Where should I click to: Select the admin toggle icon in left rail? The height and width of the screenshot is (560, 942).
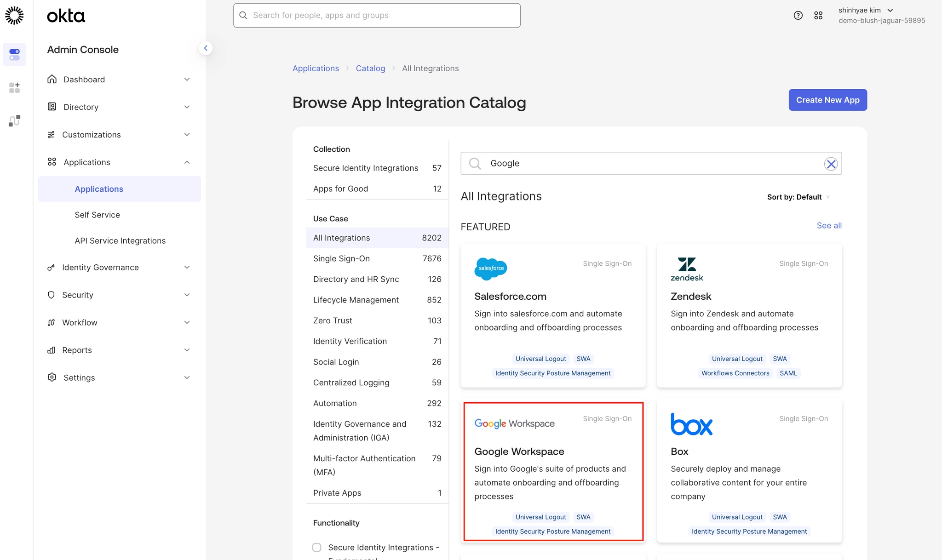pyautogui.click(x=14, y=54)
